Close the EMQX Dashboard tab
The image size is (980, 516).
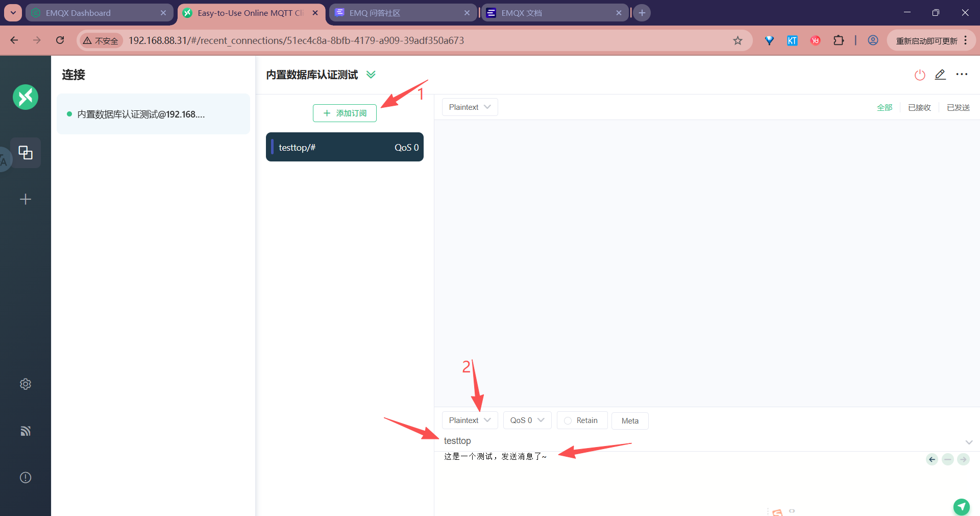pyautogui.click(x=163, y=13)
